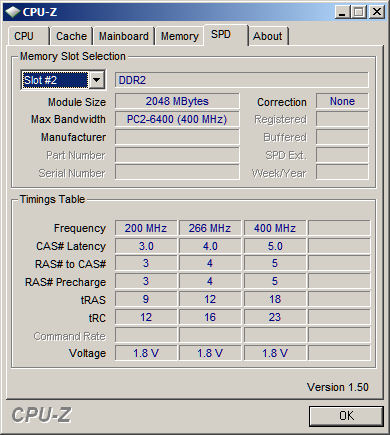Click the 200 MHz frequency cell
The image size is (390, 435).
[146, 228]
